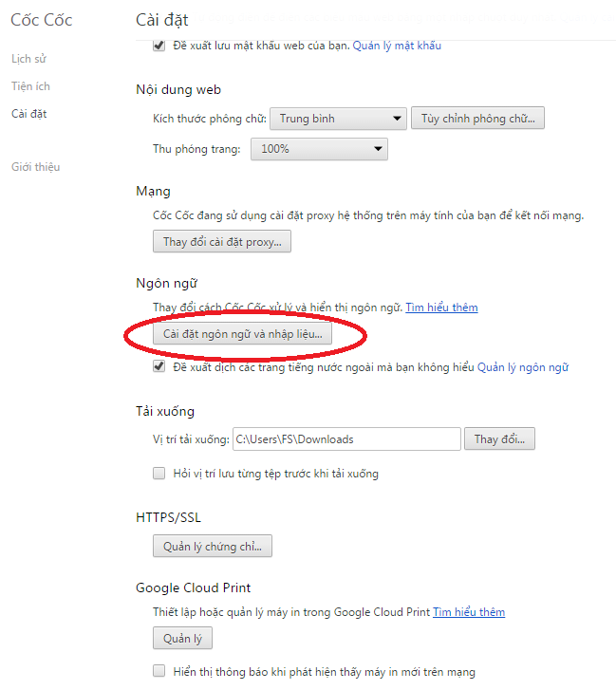This screenshot has height=690, width=616.
Task: Click the 'Kích thước phông chữ:' label
Action: pos(210,119)
